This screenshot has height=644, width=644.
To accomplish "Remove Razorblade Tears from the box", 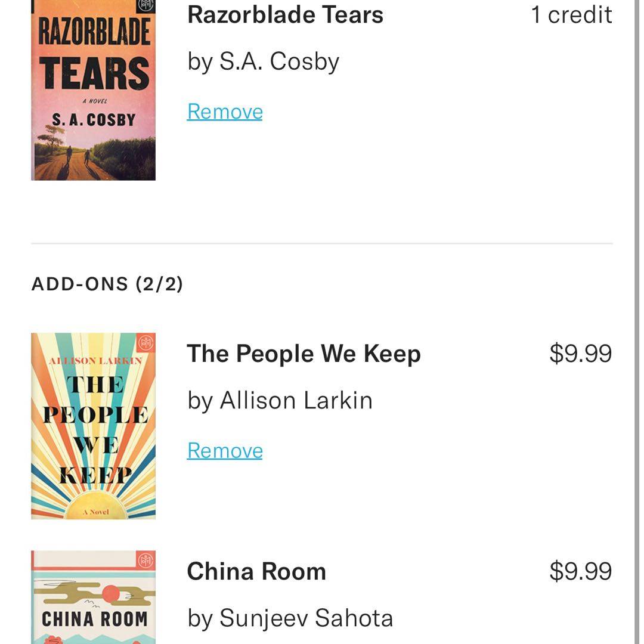I will (x=225, y=112).
